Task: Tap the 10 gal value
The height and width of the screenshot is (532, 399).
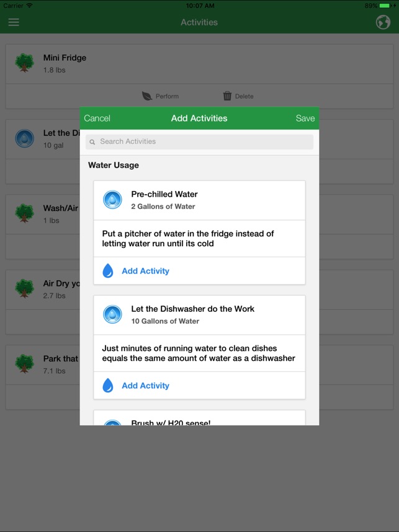Action: pos(53,146)
